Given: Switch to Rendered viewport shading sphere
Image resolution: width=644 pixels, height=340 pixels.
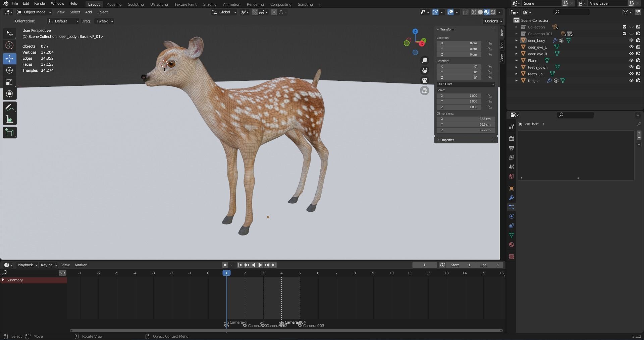Looking at the screenshot, I should coord(493,12).
